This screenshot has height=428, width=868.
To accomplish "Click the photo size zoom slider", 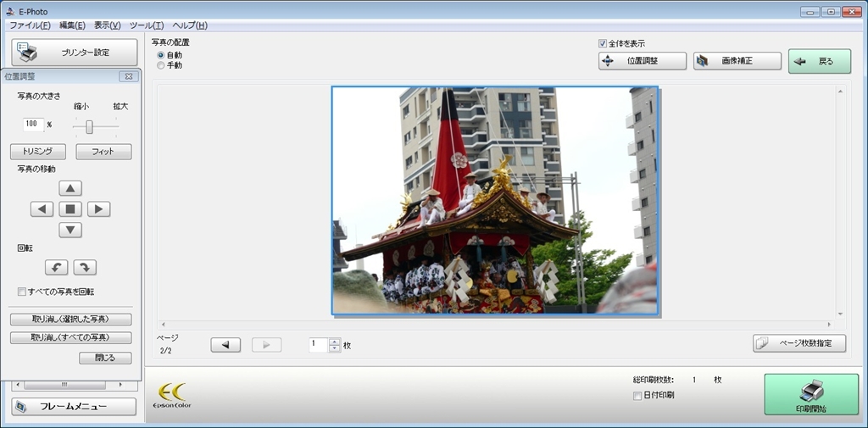I will (x=89, y=126).
